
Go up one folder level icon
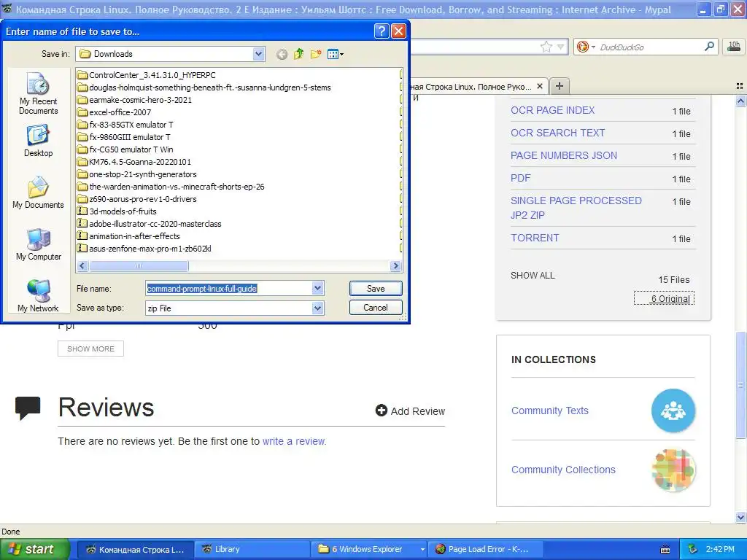[x=298, y=54]
